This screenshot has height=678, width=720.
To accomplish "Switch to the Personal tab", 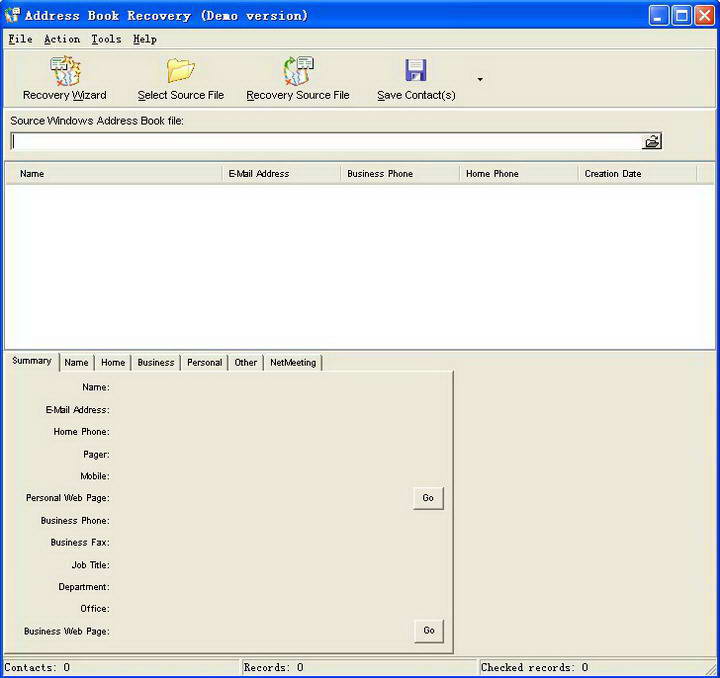I will point(204,363).
